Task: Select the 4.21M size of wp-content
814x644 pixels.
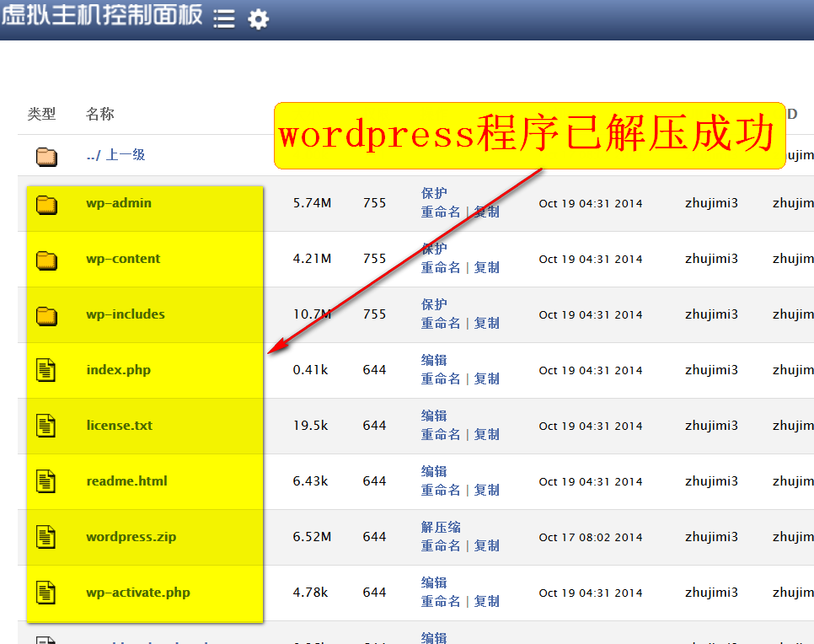Action: pyautogui.click(x=312, y=259)
